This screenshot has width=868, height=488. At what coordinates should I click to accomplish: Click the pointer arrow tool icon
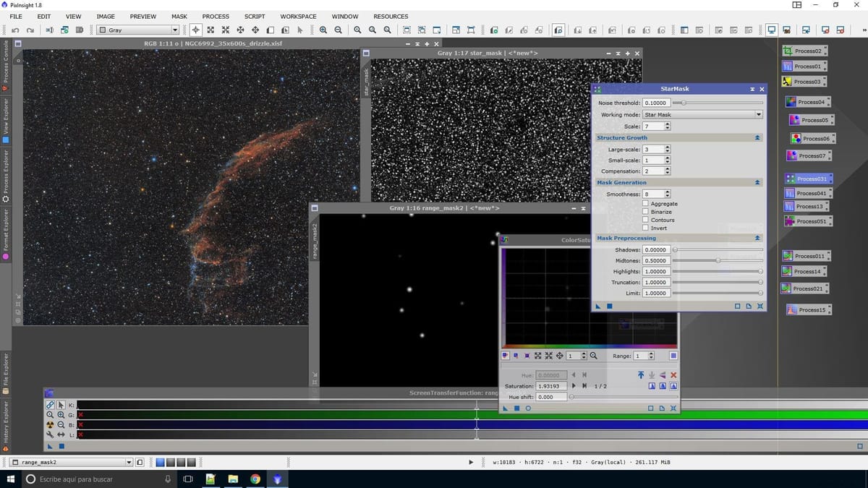click(300, 30)
